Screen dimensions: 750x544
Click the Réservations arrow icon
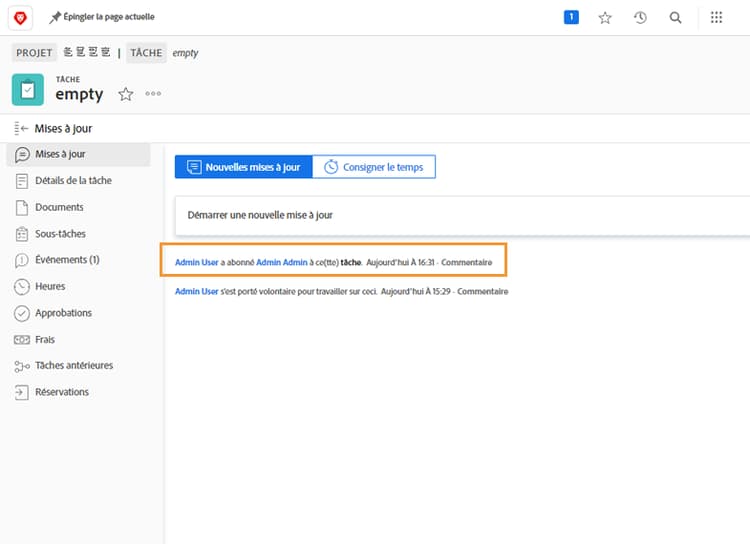click(22, 392)
